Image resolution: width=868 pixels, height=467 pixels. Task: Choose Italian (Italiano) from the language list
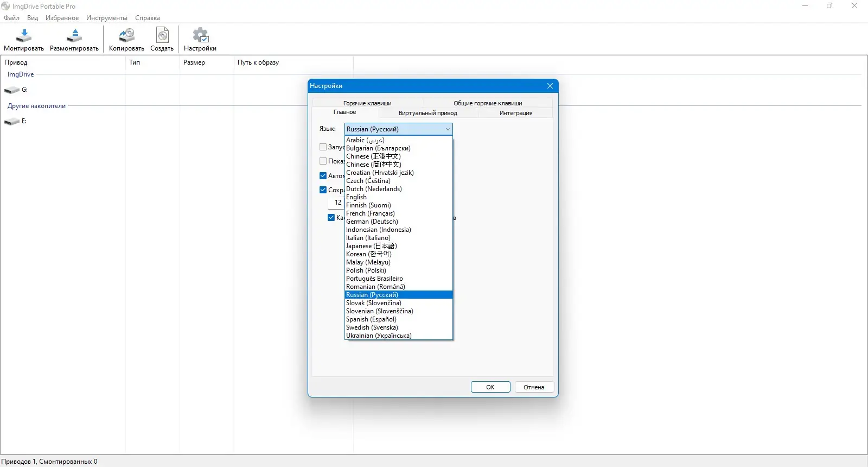click(x=399, y=238)
